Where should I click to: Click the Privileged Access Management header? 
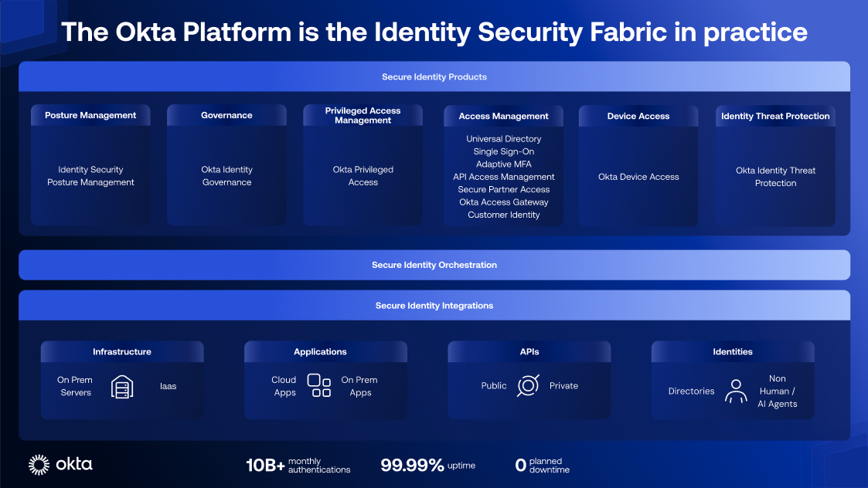tap(363, 115)
